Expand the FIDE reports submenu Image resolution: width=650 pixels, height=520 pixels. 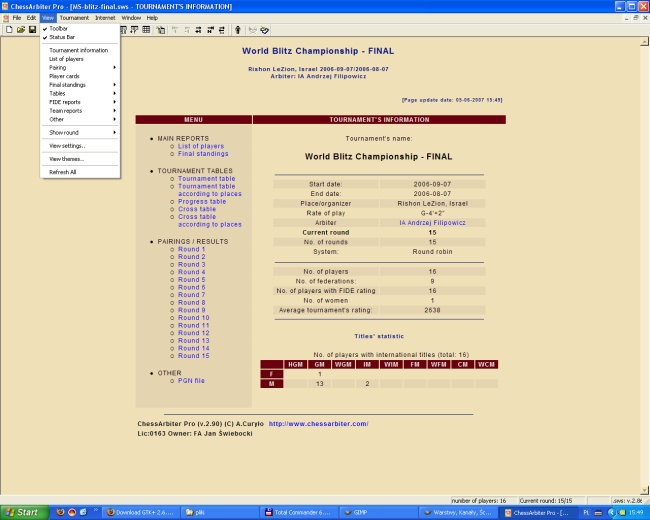(80, 102)
